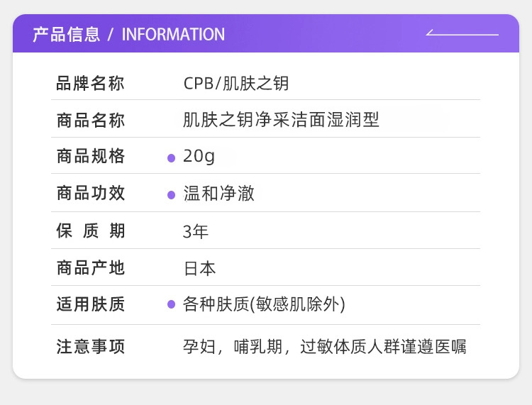This screenshot has height=405, width=532.
Task: Select the 商品产地 row label
Action: point(90,267)
